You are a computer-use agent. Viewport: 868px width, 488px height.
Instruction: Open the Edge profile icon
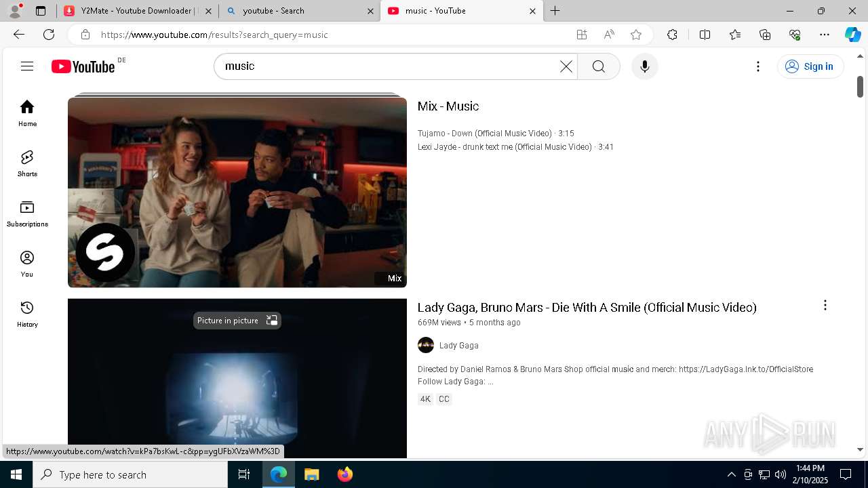point(14,11)
